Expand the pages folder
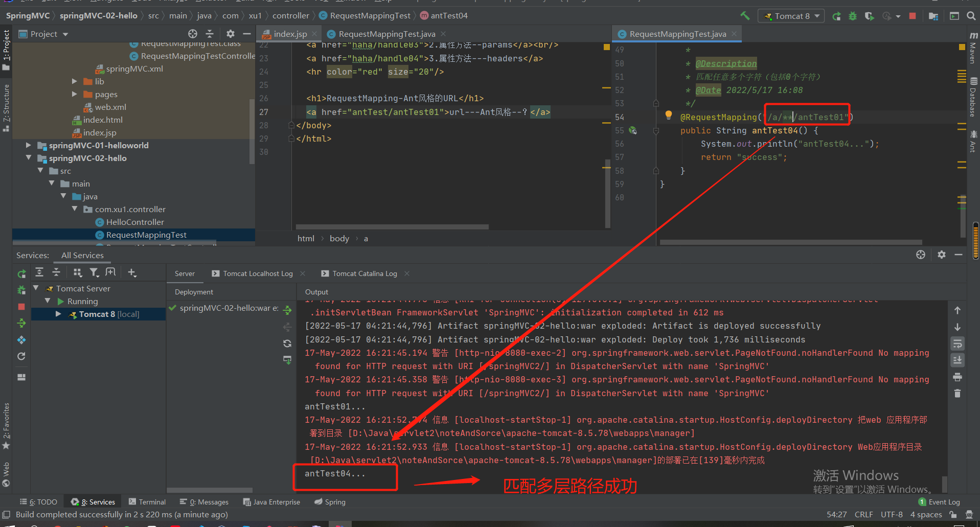980x527 pixels. tap(75, 94)
